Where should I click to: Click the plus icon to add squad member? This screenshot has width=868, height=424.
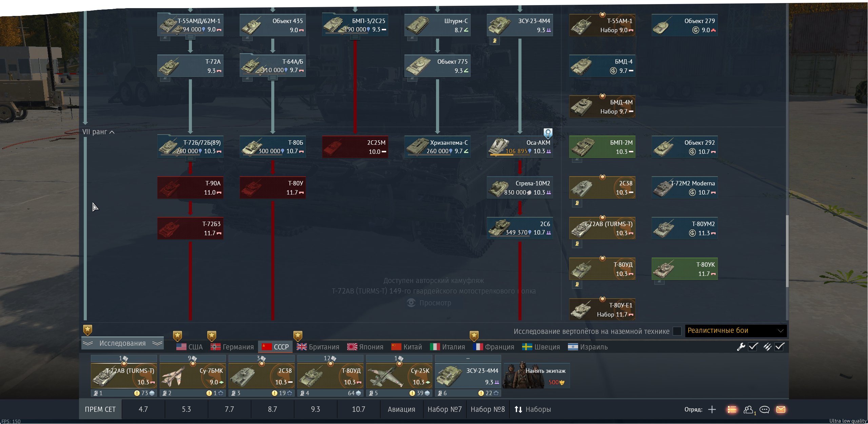(x=712, y=410)
